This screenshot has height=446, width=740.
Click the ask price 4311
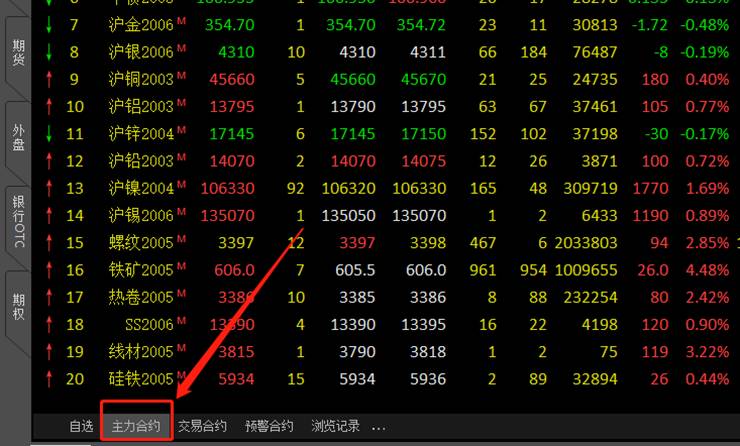[x=428, y=52]
